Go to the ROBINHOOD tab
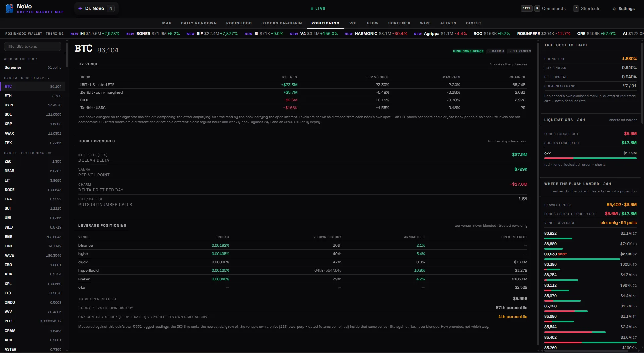The width and height of the screenshot is (644, 353). tap(239, 23)
